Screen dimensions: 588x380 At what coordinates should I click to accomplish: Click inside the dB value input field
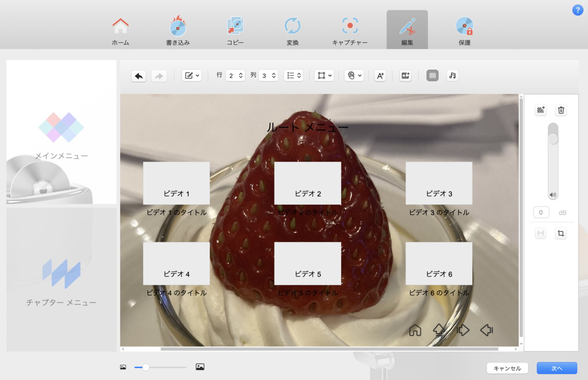[x=541, y=212]
